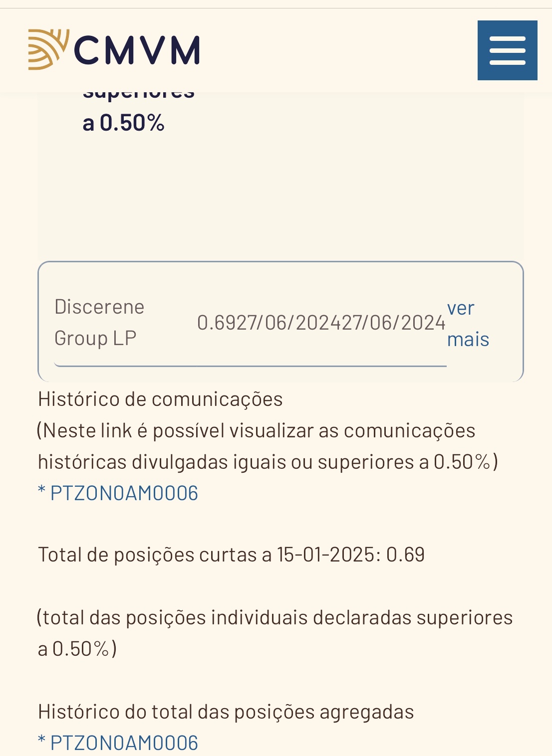This screenshot has height=756, width=552.
Task: Click the 'Histórico de comunicações' heading
Action: tap(160, 399)
